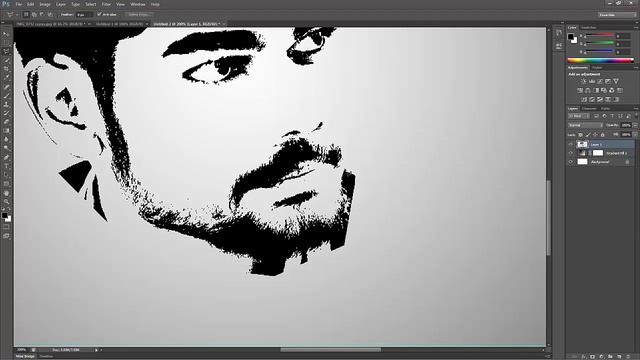This screenshot has height=360, width=640.
Task: Open the layer blend mode dropdown
Action: click(x=585, y=125)
